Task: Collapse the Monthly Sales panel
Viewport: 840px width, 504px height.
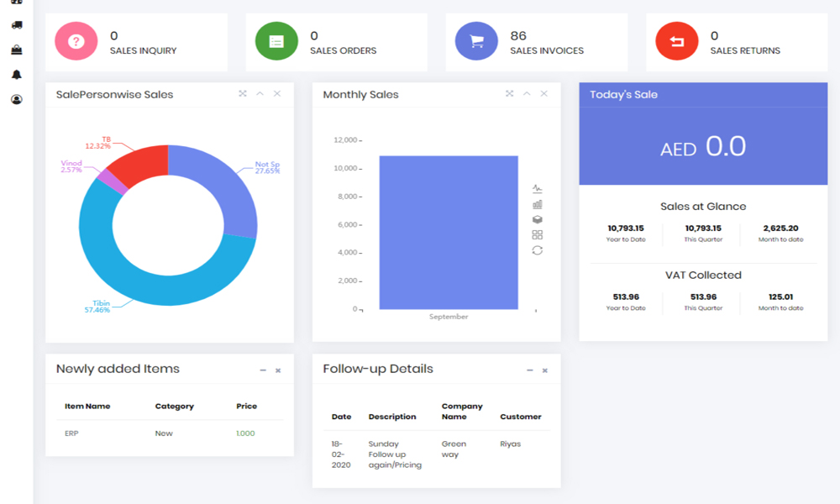Action: click(x=527, y=94)
